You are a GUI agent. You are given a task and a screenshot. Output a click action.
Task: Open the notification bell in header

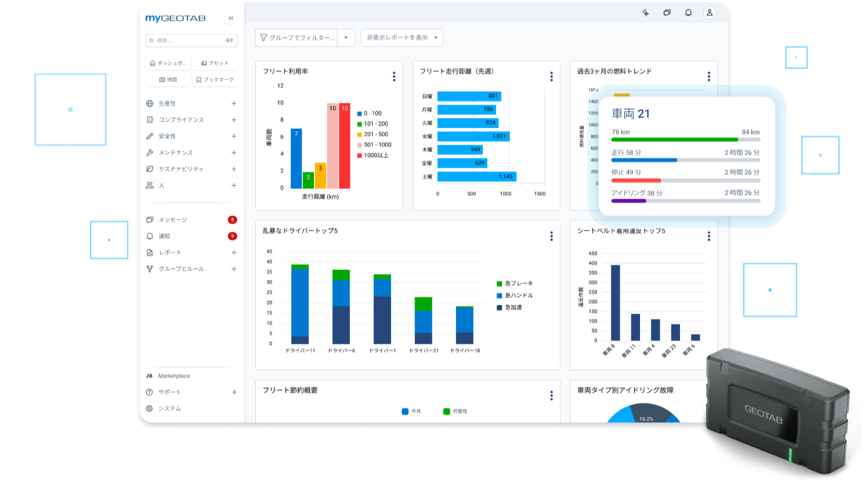click(688, 13)
